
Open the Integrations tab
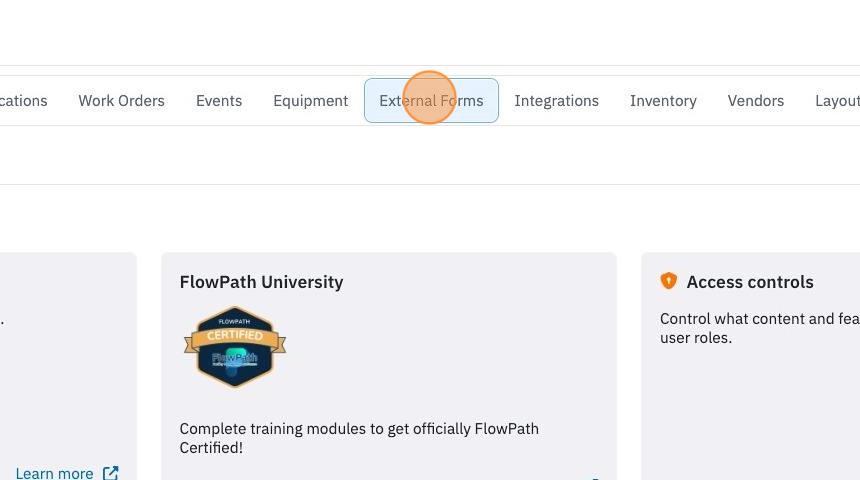[556, 100]
